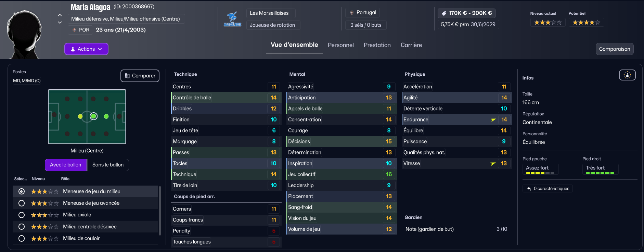Image resolution: width=644 pixels, height=252 pixels.
Task: Click the arrow icon beside Endurance attribute
Action: [493, 120]
